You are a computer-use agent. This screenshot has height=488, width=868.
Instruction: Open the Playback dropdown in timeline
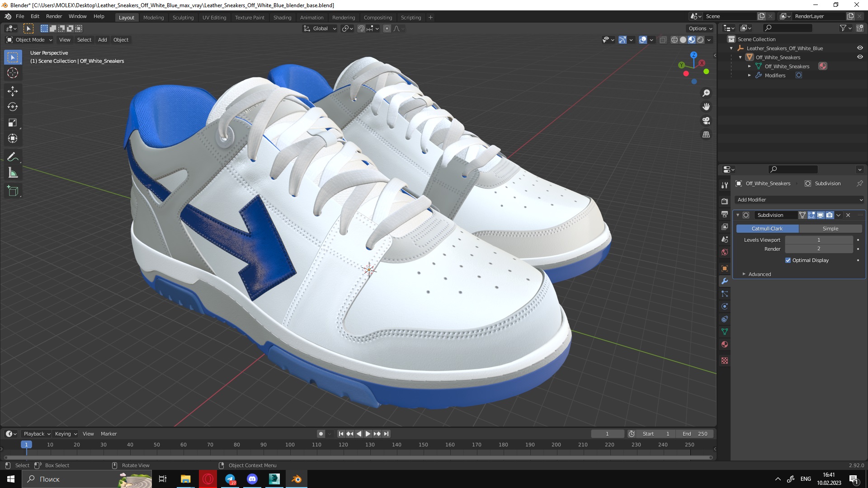pos(37,434)
